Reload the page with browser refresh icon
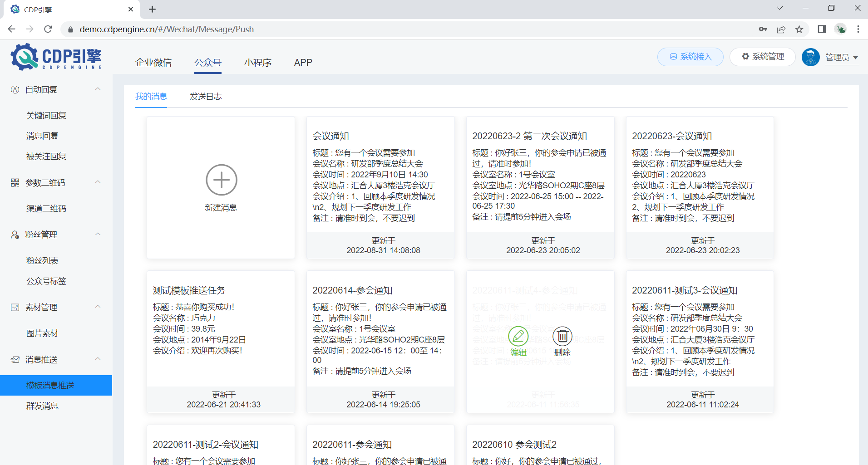The image size is (868, 465). pyautogui.click(x=48, y=29)
